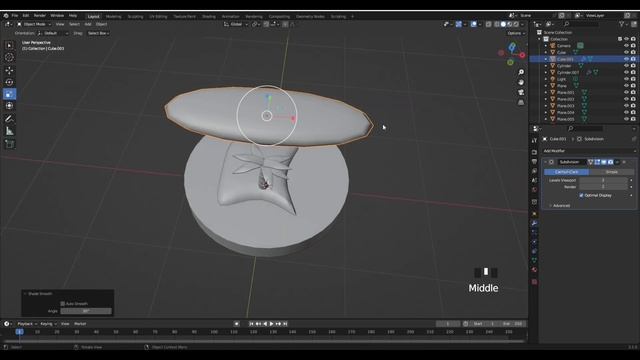The image size is (640, 360).
Task: Select the Move tool
Action: 9,70
